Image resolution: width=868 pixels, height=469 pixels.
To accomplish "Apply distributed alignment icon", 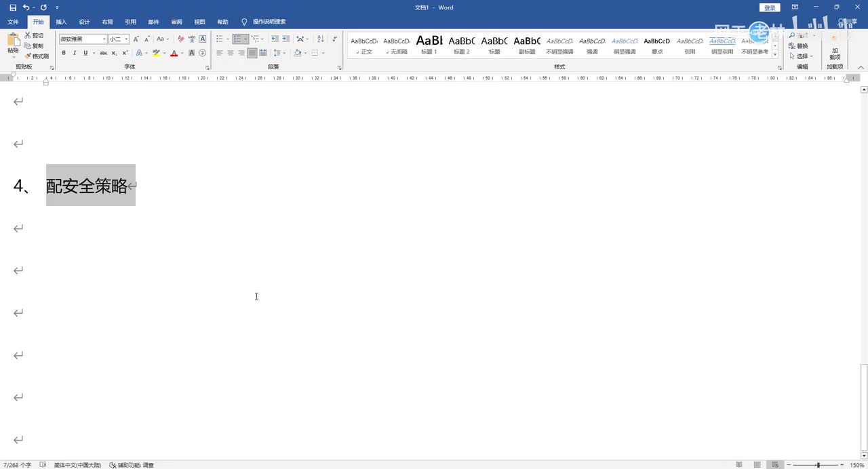I will (263, 53).
